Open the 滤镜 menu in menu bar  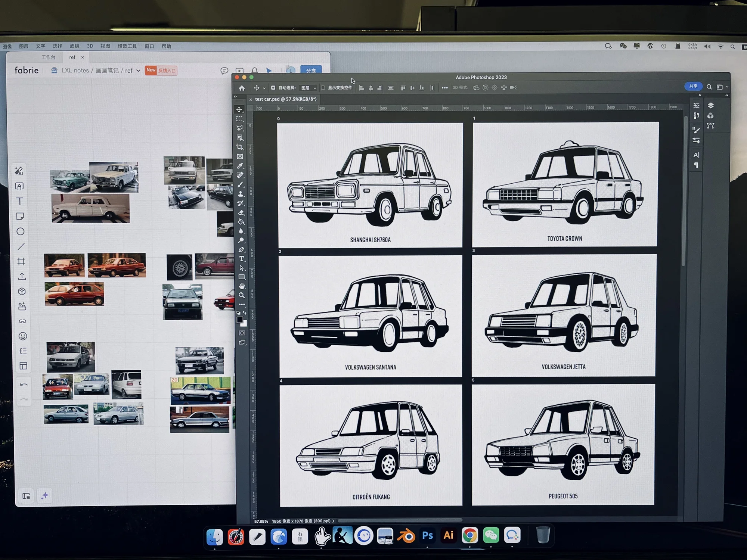(74, 46)
